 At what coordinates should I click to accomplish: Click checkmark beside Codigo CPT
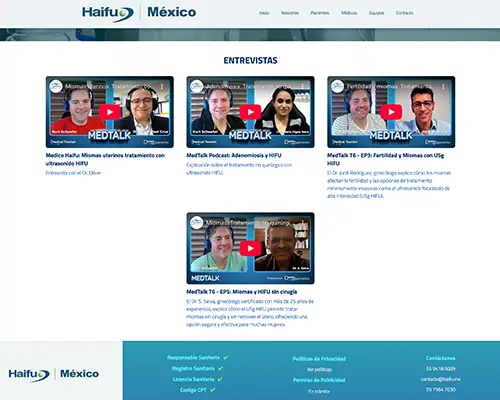pos(213,390)
